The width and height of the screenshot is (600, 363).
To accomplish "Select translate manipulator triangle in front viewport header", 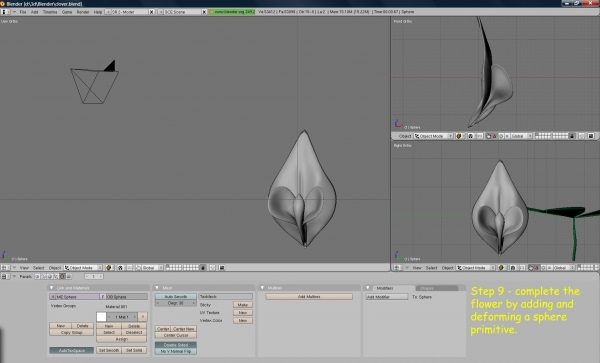I will point(495,136).
